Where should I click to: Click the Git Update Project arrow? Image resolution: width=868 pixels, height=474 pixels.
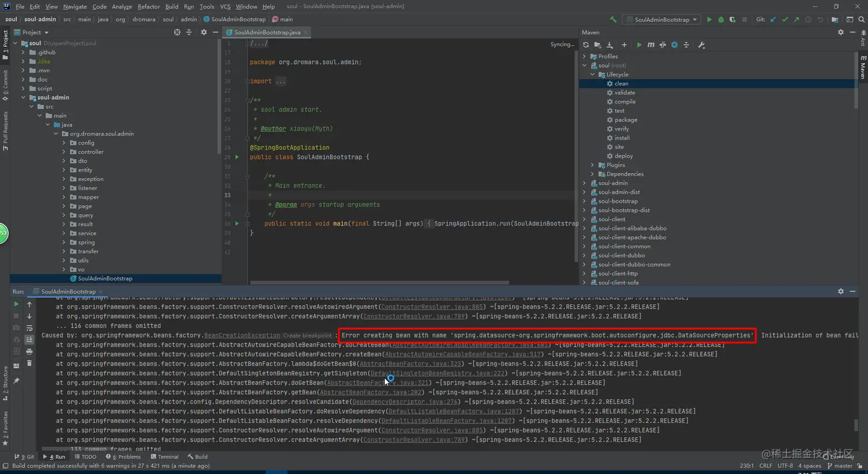pyautogui.click(x=773, y=20)
